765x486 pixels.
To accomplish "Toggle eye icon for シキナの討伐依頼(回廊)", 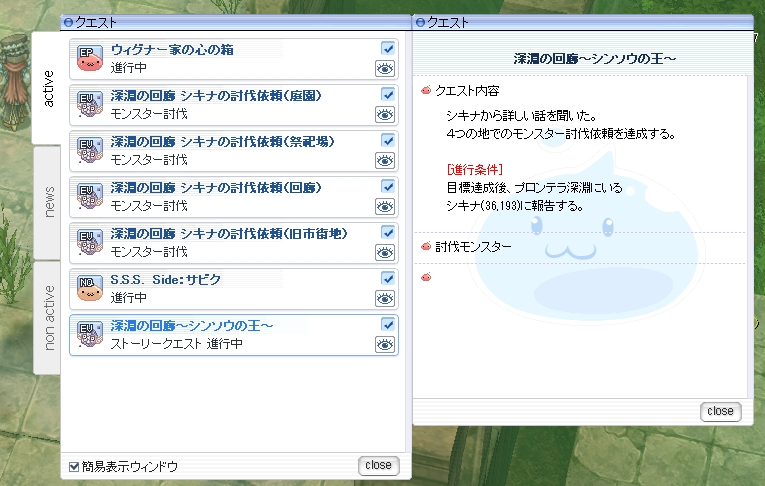I will (385, 206).
